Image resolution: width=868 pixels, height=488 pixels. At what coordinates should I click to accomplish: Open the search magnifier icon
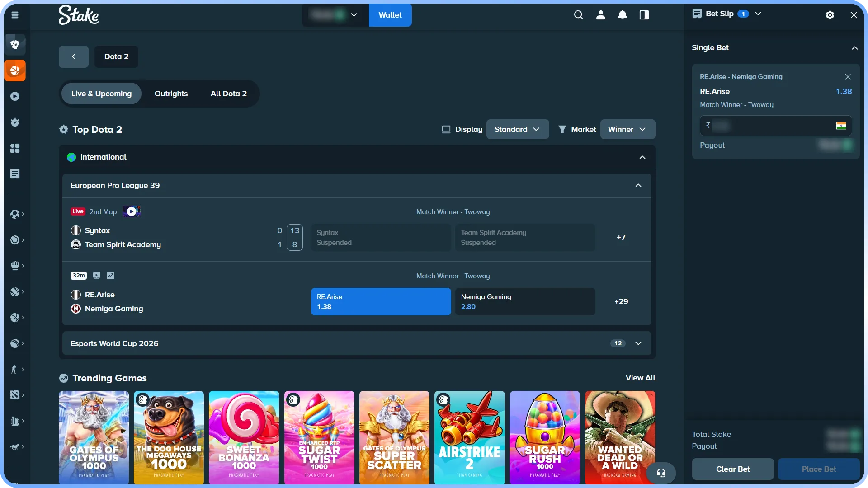578,15
